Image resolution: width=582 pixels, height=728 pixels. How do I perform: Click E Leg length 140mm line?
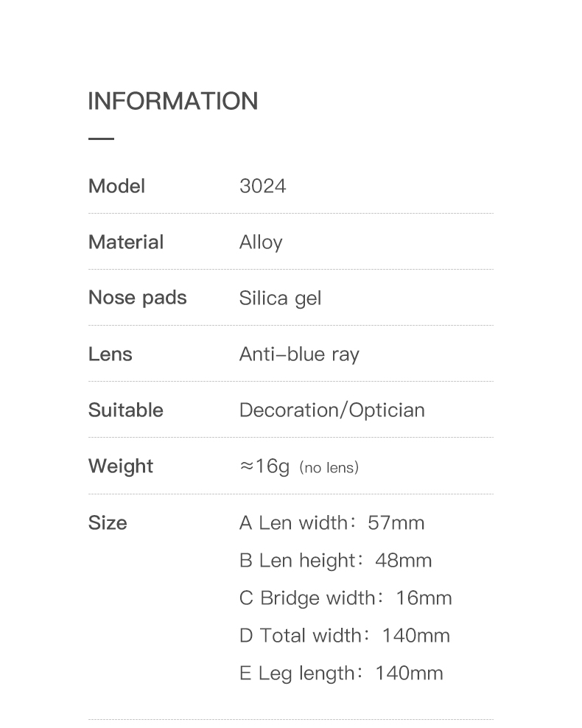(x=341, y=673)
